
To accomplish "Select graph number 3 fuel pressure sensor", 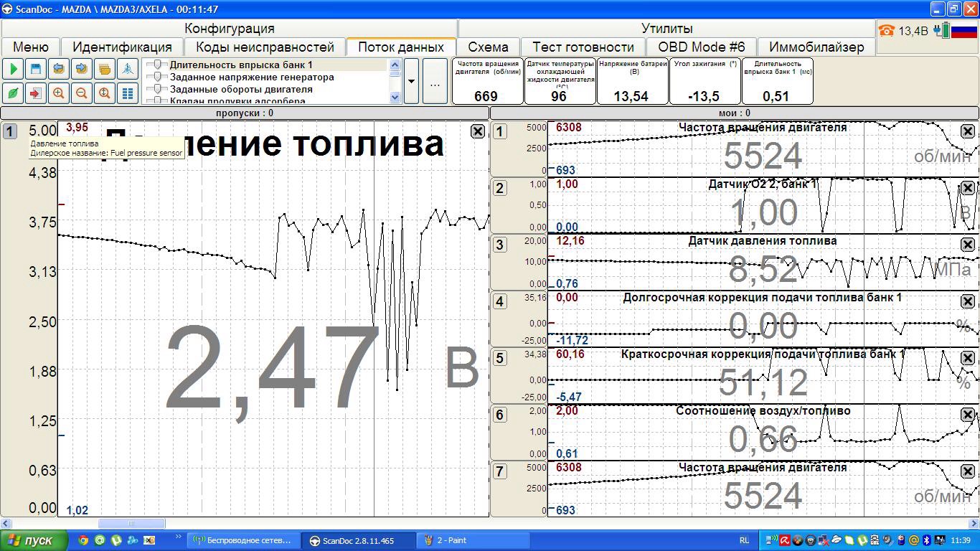I will tap(500, 245).
